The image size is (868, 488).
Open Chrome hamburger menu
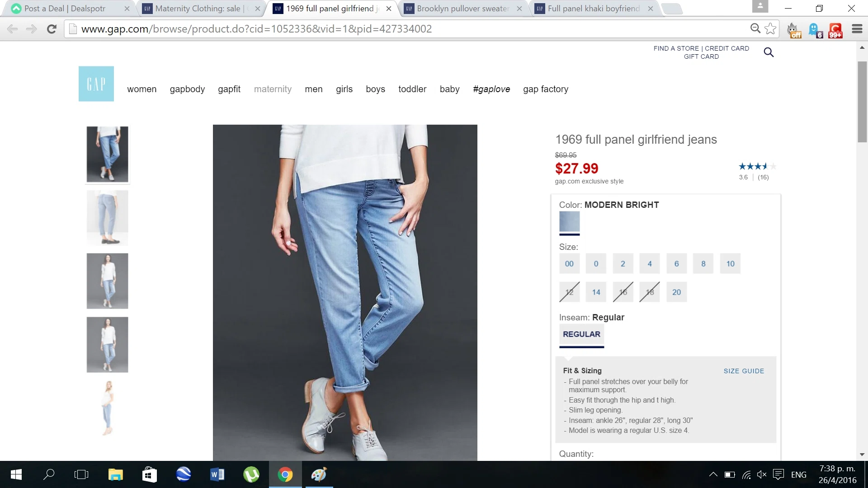pos(857,29)
